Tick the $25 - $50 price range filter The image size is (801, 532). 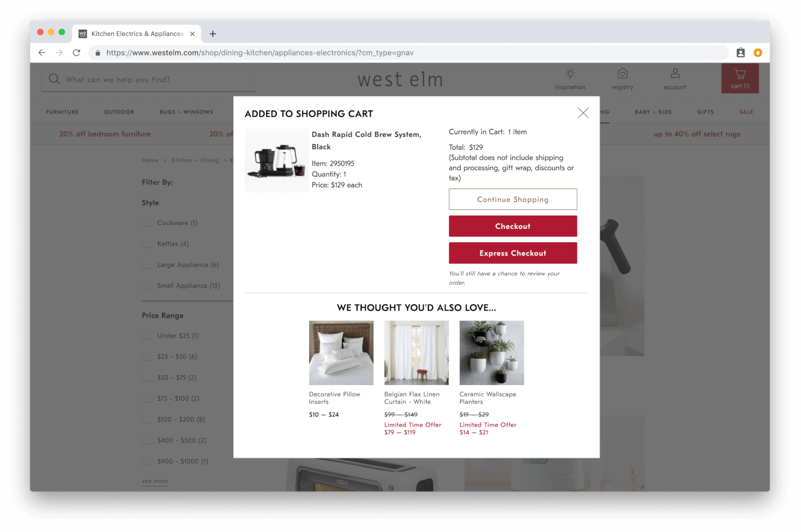click(148, 356)
